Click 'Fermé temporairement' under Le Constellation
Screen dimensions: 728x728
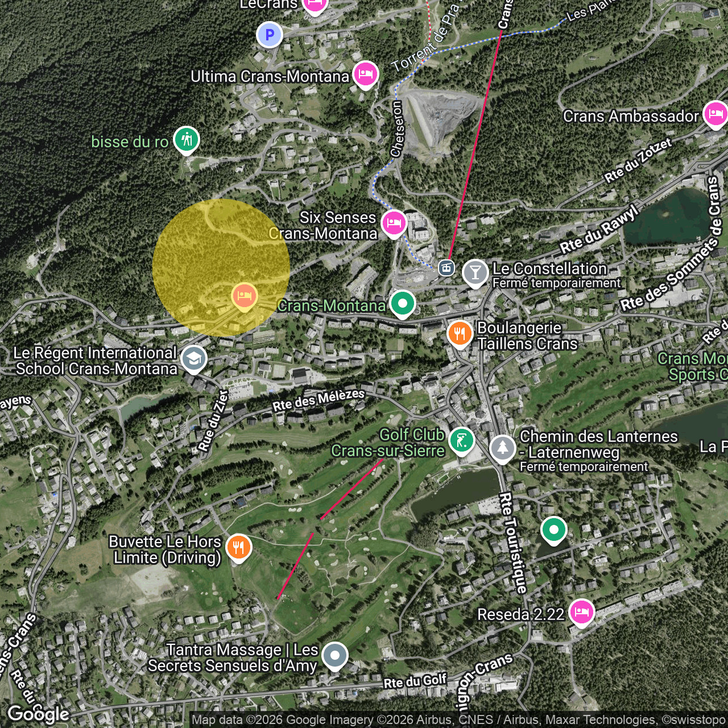[557, 283]
